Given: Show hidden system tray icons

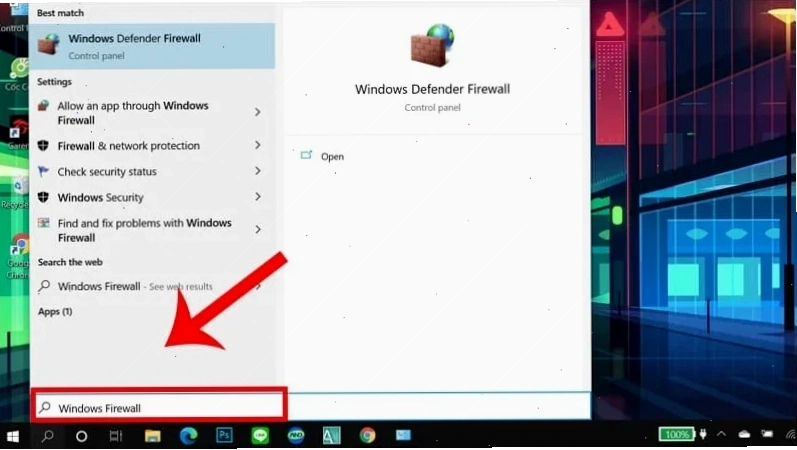Looking at the screenshot, I should [x=721, y=434].
